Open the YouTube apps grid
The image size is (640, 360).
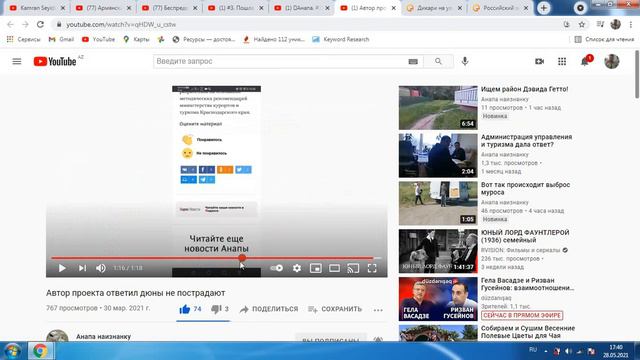(562, 61)
